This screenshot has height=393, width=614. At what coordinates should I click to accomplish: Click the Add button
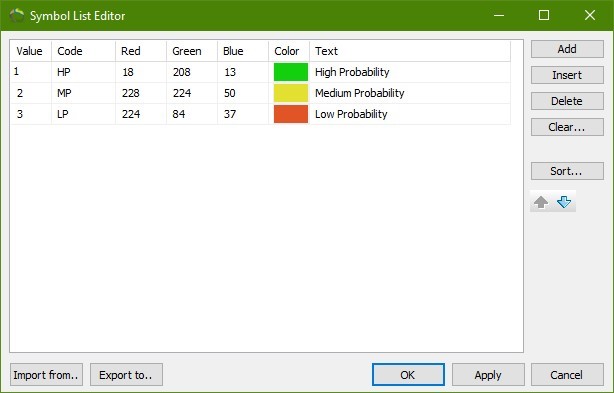pos(567,49)
